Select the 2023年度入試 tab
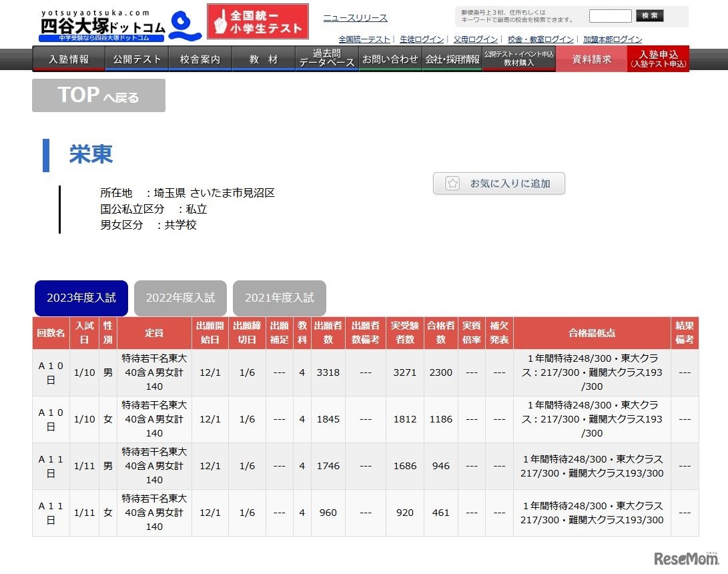 click(81, 298)
